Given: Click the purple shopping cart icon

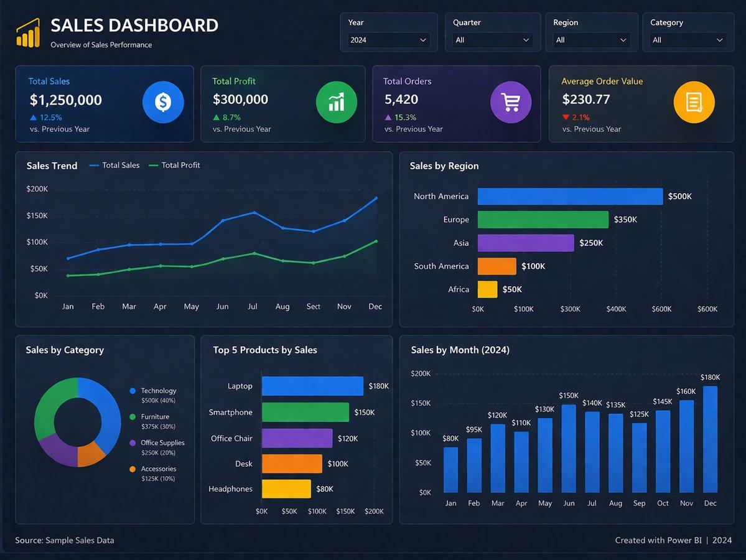Looking at the screenshot, I should click(x=511, y=102).
